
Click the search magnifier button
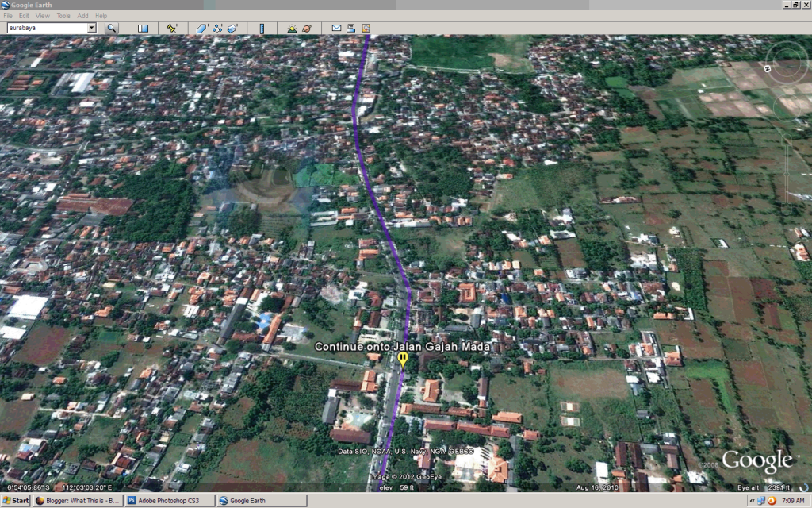(111, 28)
